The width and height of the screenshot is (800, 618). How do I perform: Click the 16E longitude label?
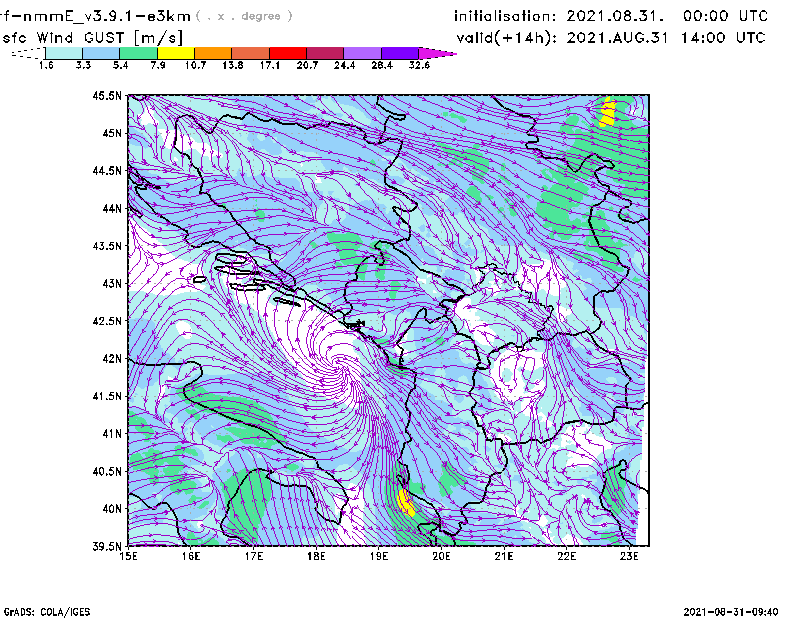coord(191,556)
